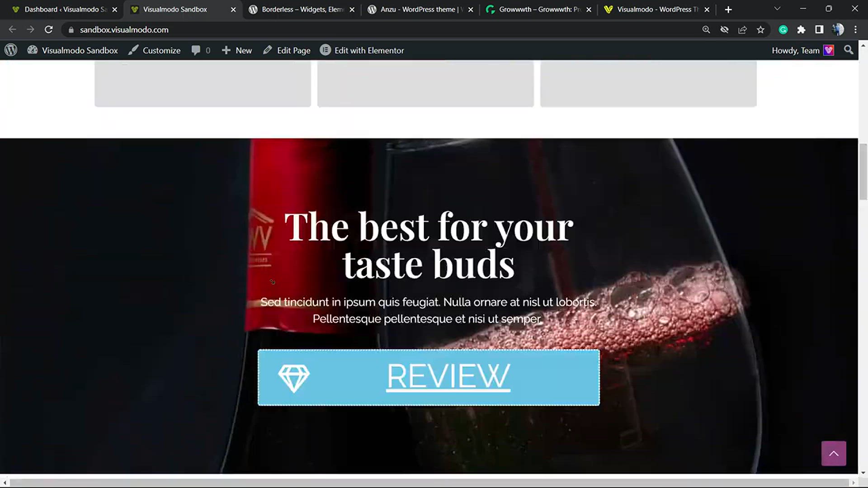Open the Extensions puzzle icon
868x488 pixels.
point(801,29)
